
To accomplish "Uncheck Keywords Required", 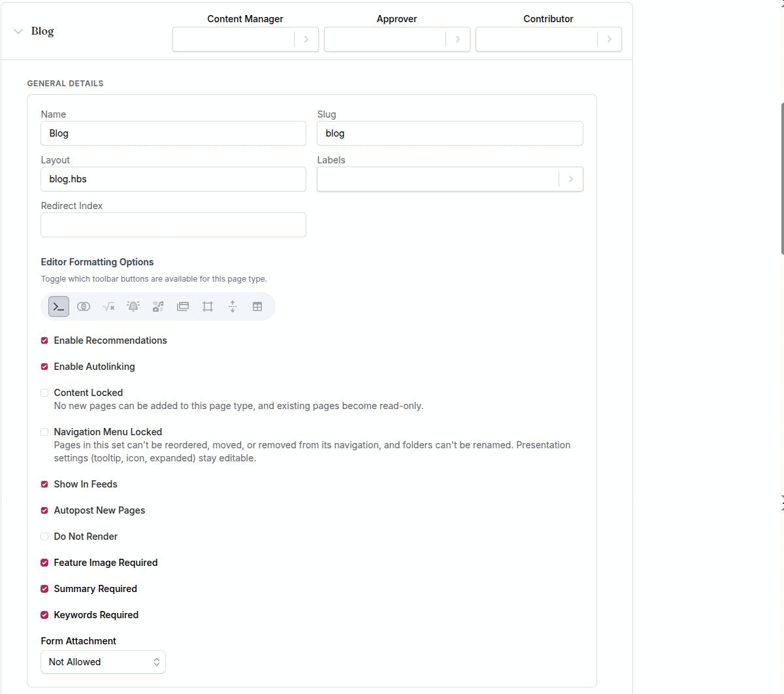I will (44, 615).
